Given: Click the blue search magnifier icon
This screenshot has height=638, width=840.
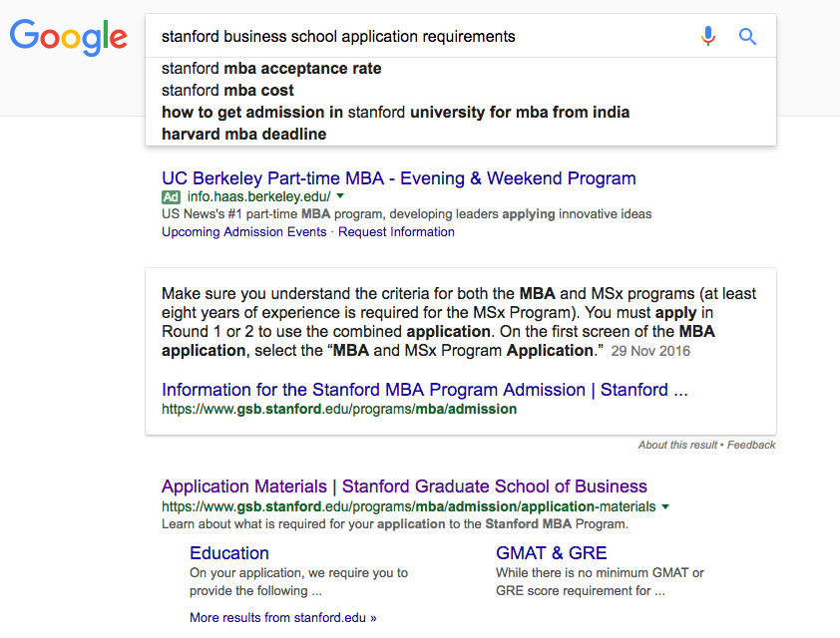Looking at the screenshot, I should pyautogui.click(x=747, y=37).
